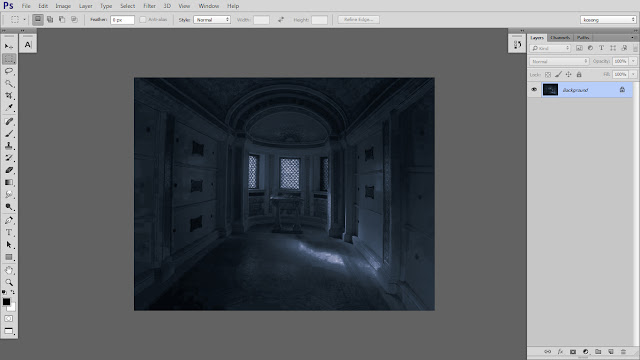
Task: Enable the Anti-alias checkbox
Action: pos(142,20)
